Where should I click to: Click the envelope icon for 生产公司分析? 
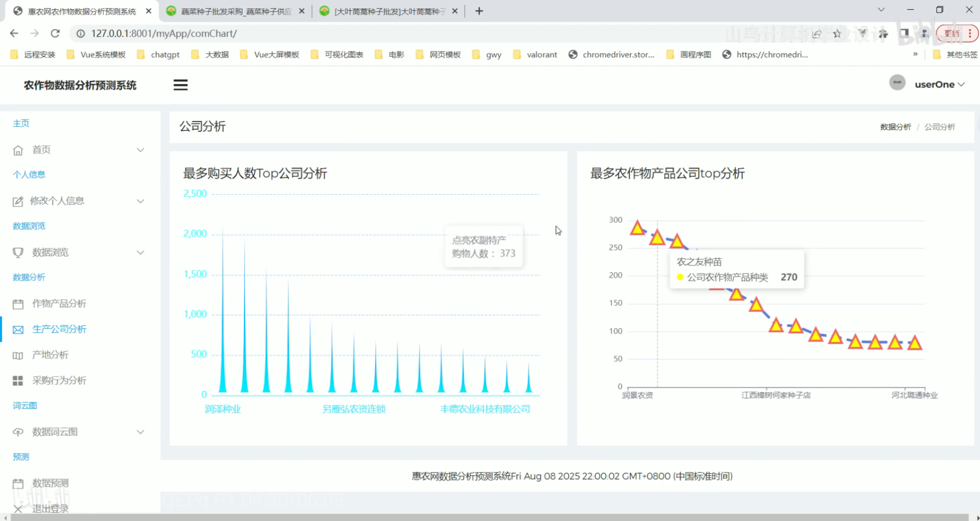18,330
